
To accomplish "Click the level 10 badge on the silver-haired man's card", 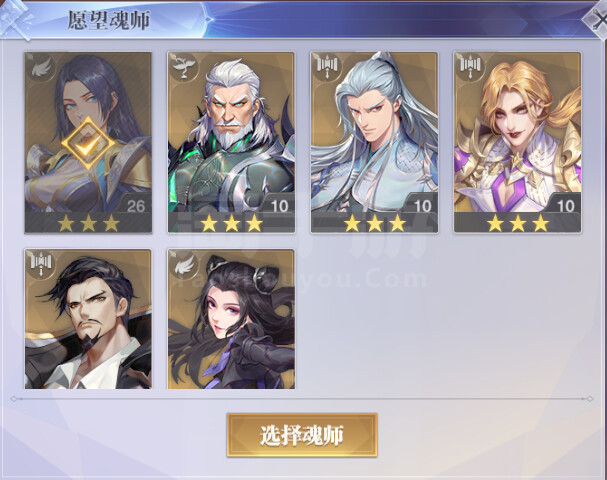I will [x=422, y=206].
